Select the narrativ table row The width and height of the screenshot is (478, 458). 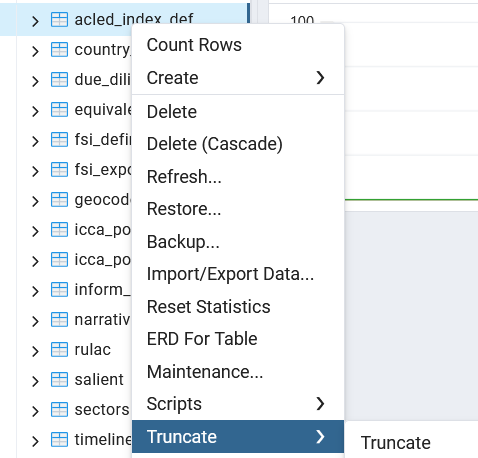click(103, 320)
